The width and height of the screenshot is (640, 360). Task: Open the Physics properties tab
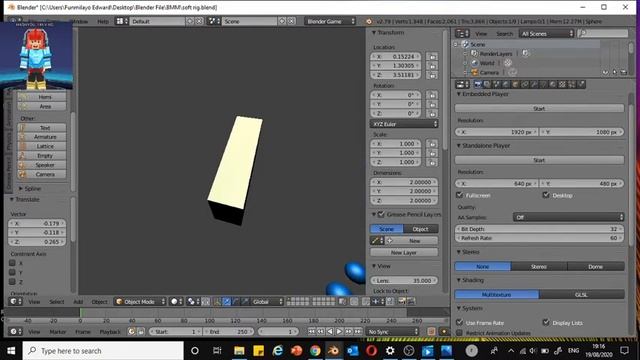[x=581, y=84]
